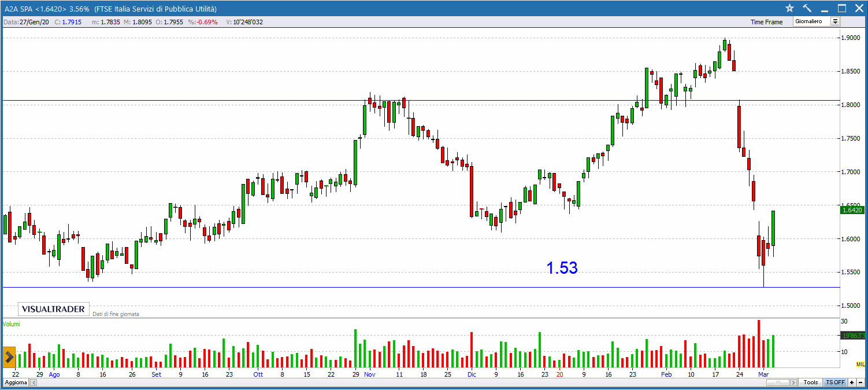
Task: Click the MIL volume unit label
Action: click(860, 364)
